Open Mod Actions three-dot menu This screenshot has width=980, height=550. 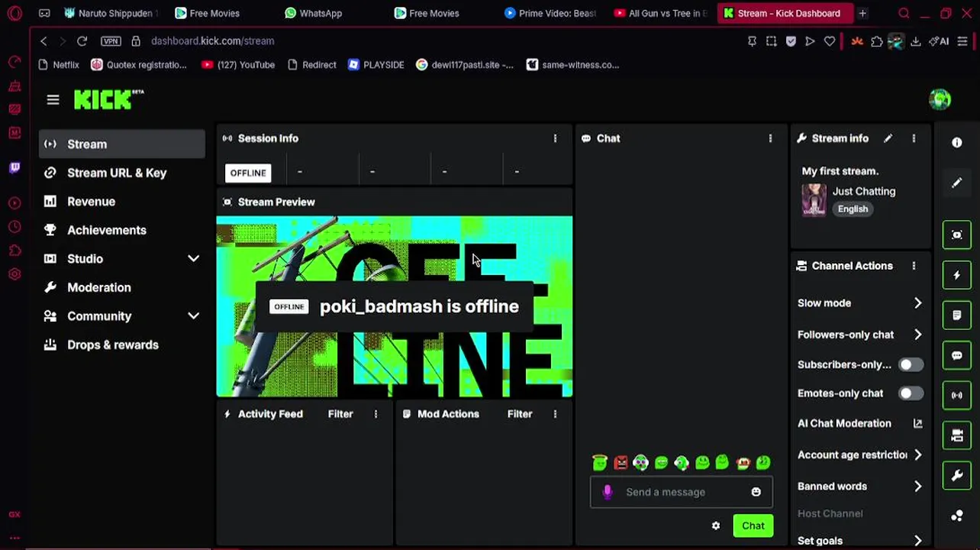(x=555, y=414)
